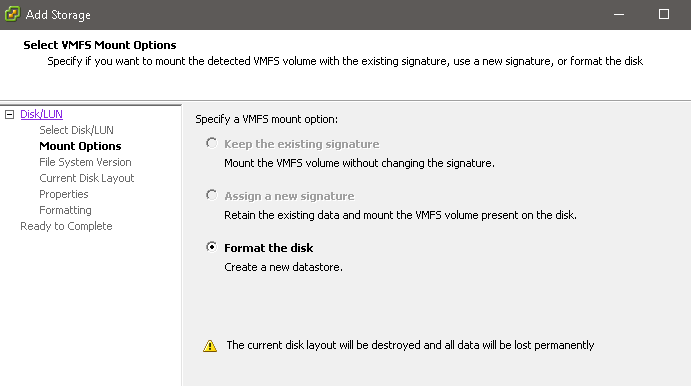The width and height of the screenshot is (691, 386).
Task: Open the Disk/LUN link
Action: pyautogui.click(x=41, y=114)
